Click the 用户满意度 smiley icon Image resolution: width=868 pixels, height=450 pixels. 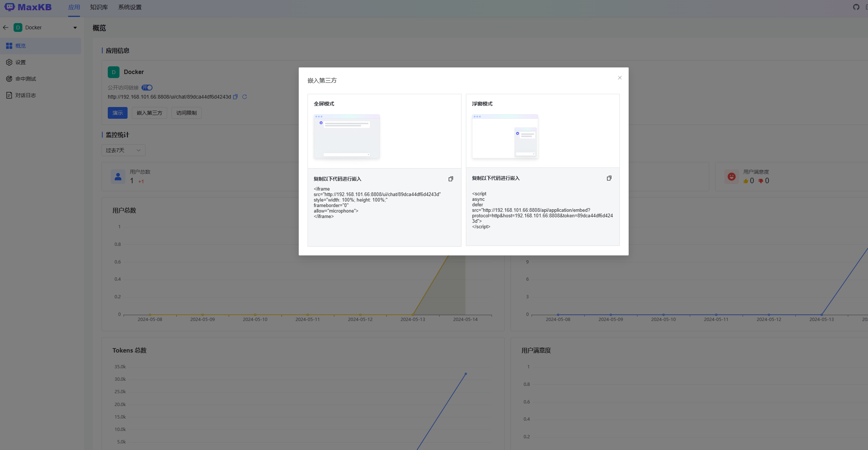click(x=732, y=177)
